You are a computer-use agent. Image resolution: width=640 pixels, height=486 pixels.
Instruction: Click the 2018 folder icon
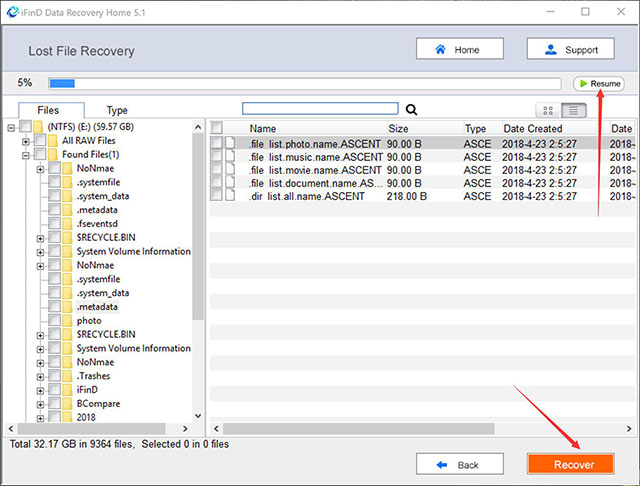(67, 417)
